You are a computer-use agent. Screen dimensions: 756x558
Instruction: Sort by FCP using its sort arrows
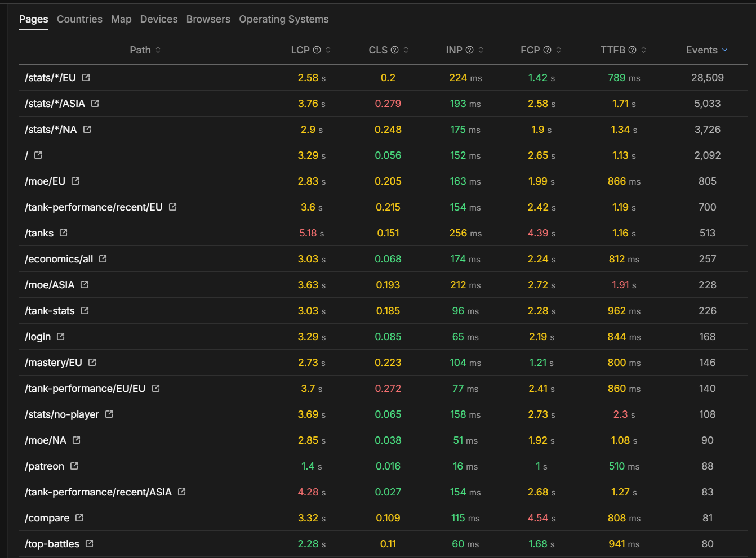559,50
